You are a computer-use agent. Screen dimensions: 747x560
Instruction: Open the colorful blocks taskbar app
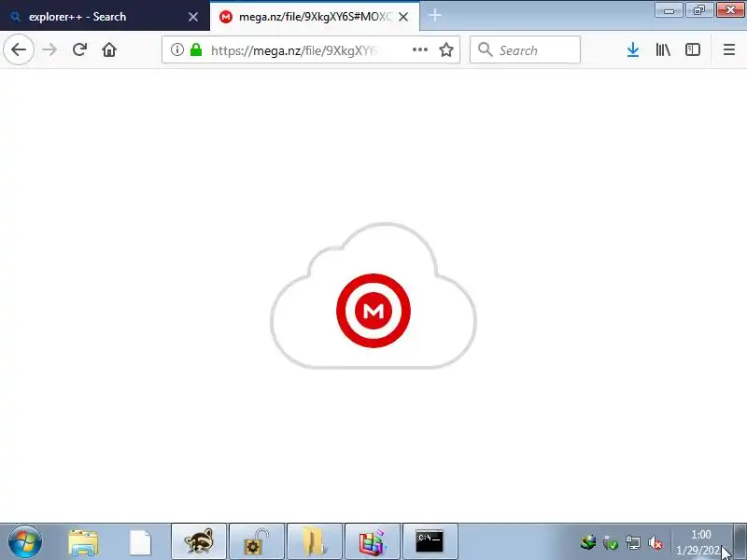[x=372, y=541]
